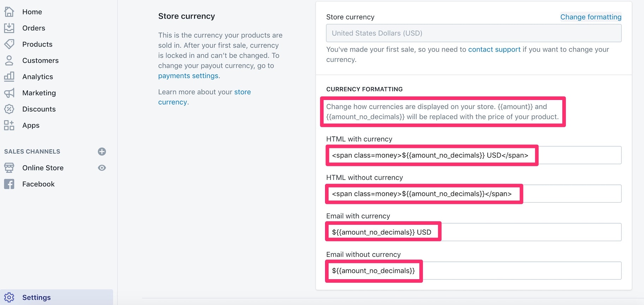Open payments settings link
Viewport: 644px width, 305px height.
coord(188,75)
